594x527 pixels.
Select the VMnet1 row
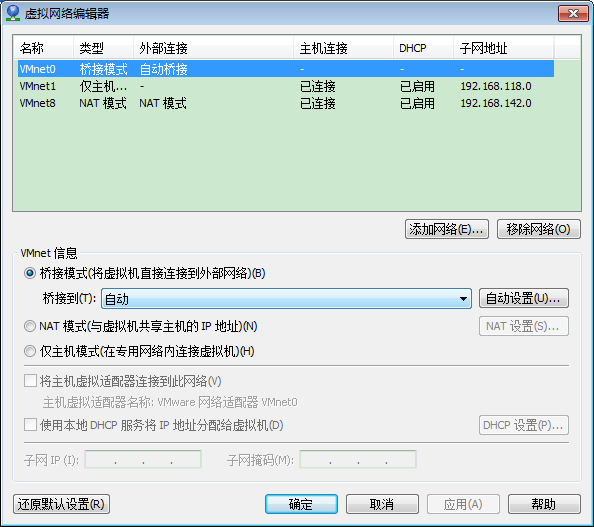tap(286, 86)
